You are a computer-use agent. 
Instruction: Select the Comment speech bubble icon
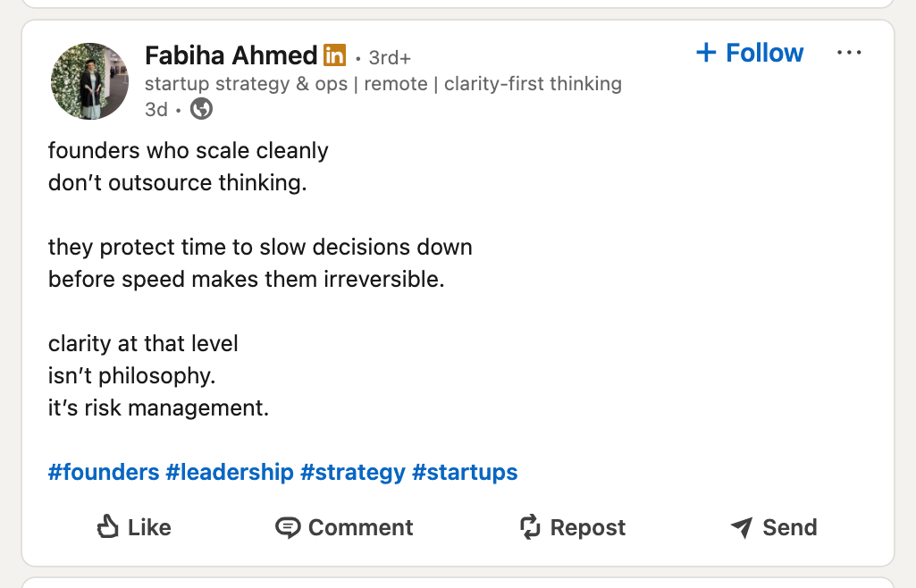point(287,527)
